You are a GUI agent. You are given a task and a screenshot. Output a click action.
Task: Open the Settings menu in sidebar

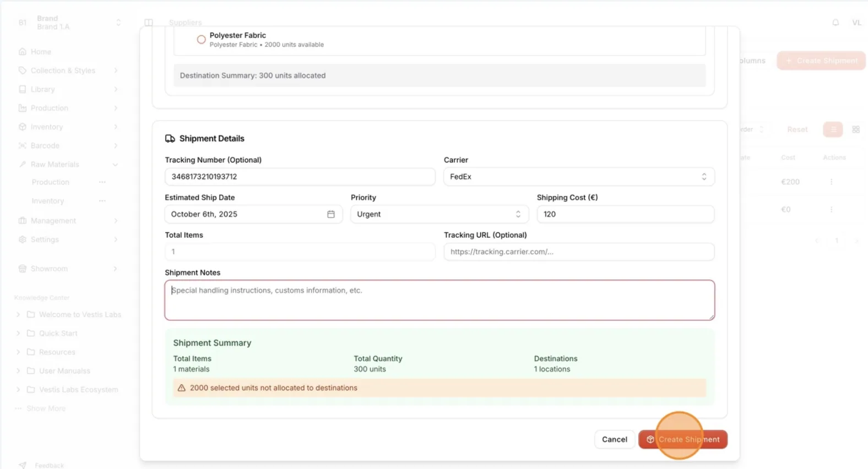point(69,239)
